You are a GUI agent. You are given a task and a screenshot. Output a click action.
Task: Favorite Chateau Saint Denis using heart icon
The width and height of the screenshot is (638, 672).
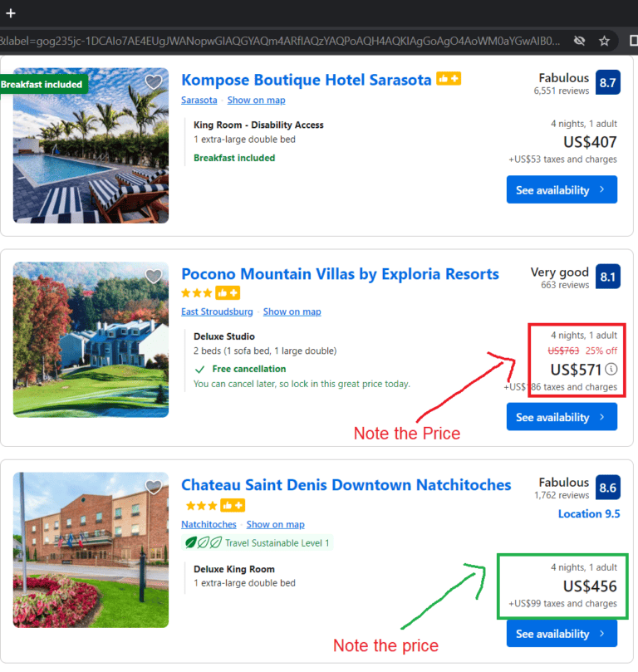click(153, 487)
